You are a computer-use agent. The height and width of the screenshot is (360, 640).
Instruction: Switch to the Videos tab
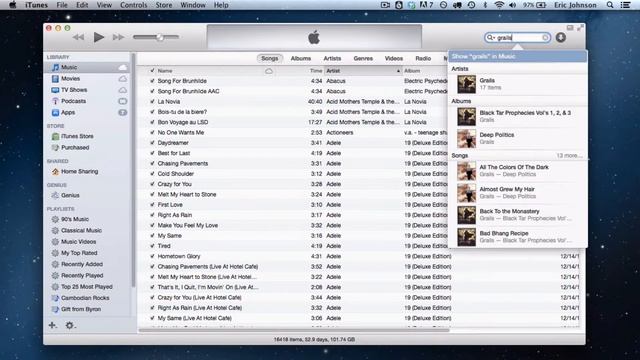(393, 58)
